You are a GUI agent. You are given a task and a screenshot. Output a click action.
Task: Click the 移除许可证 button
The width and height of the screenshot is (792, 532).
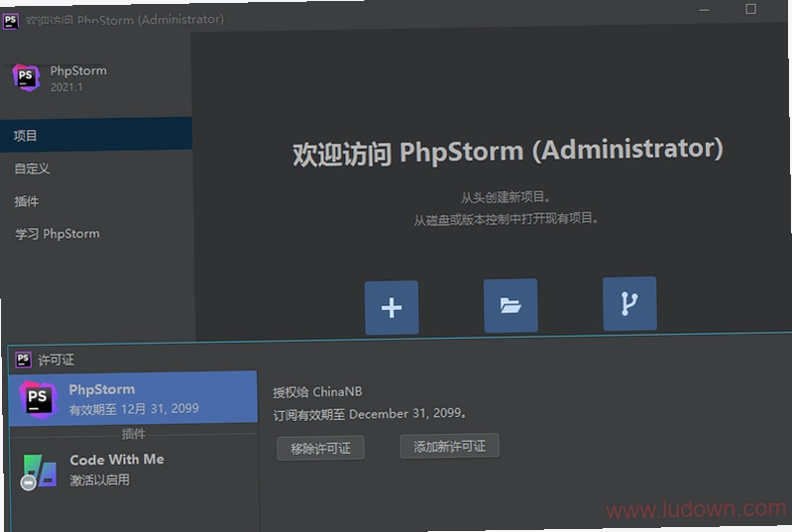tap(320, 448)
